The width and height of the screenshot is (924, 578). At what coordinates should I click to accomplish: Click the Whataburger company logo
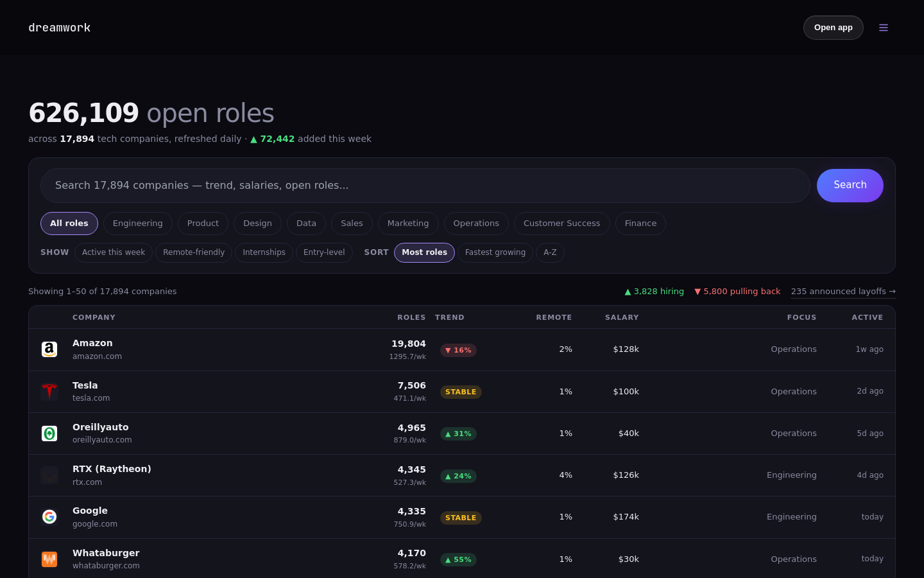point(49,559)
